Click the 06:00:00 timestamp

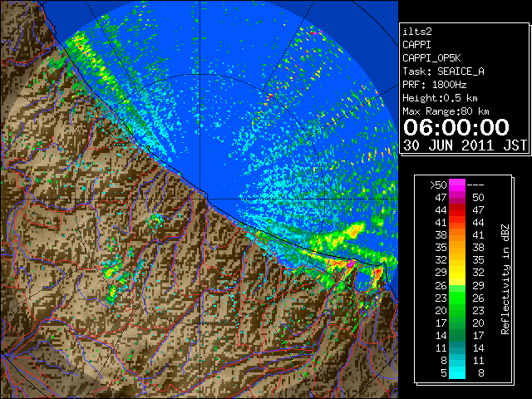tap(456, 127)
